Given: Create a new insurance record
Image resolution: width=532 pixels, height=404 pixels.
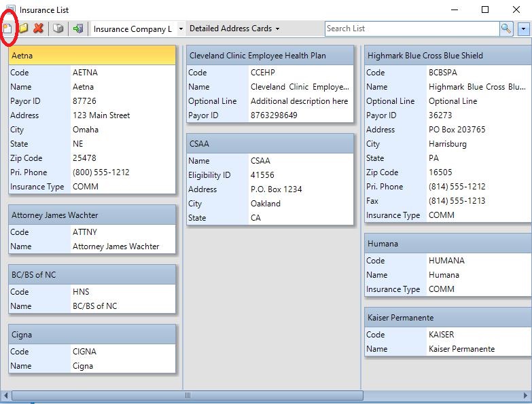Looking at the screenshot, I should (x=7, y=29).
